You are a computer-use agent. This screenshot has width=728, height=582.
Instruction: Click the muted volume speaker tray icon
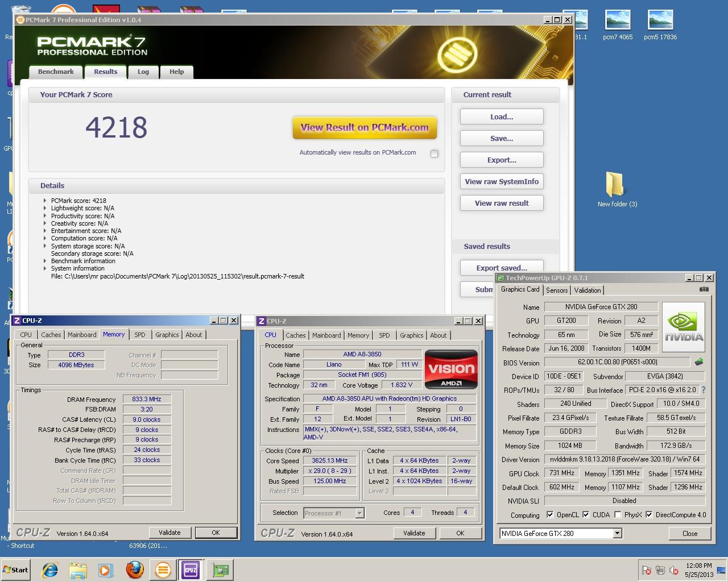point(674,570)
